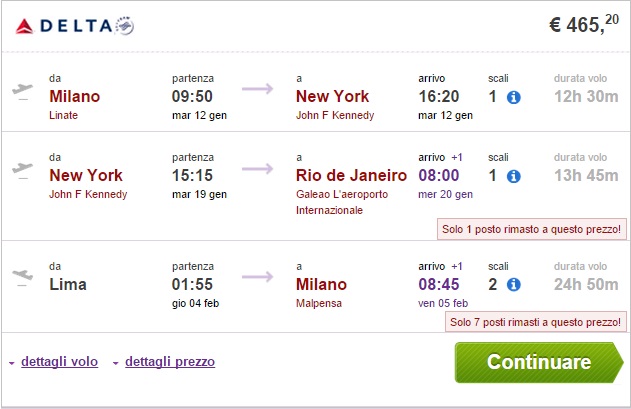The image size is (631, 409).
Task: Click info icon for New York–Rio stops
Action: tap(513, 176)
